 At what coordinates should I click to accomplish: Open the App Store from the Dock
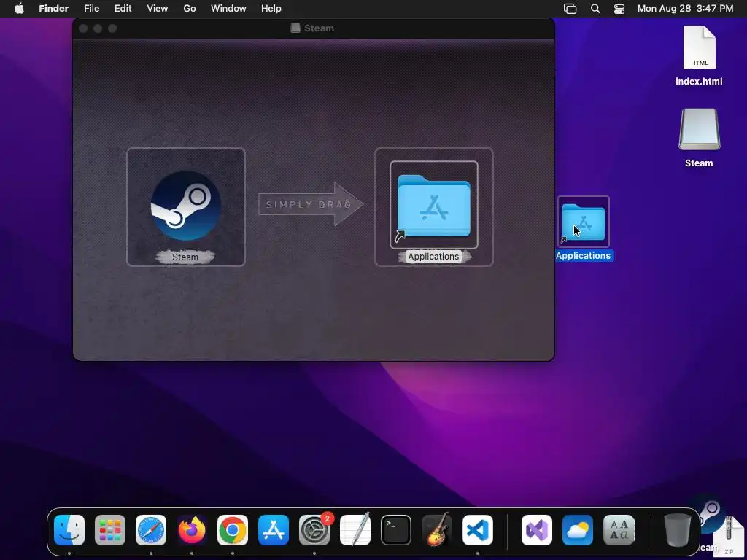click(274, 530)
